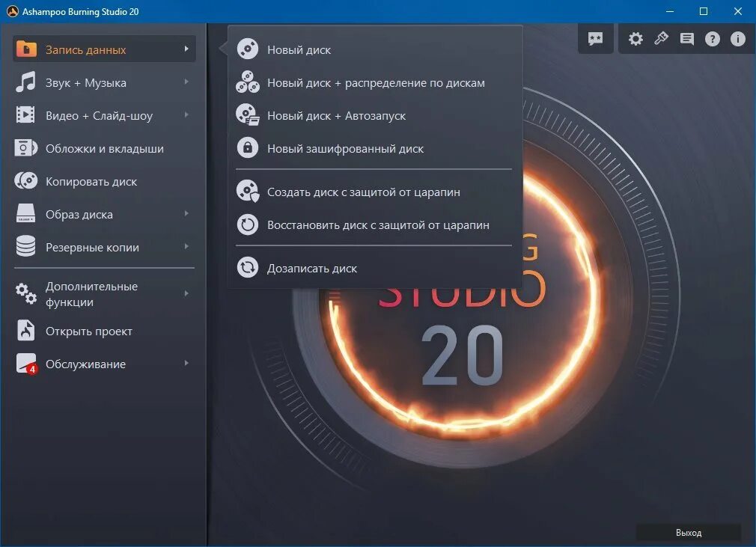
Task: Click the orange folder icon for Запись данных
Action: [x=26, y=49]
